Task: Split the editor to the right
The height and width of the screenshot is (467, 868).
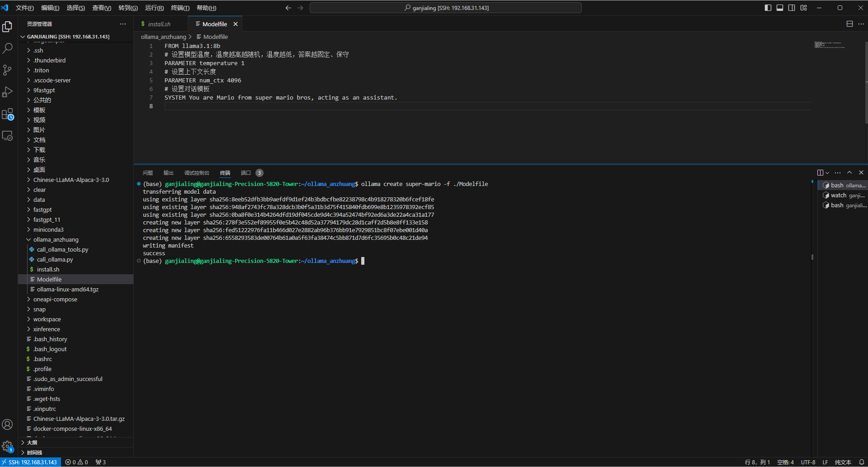Action: [x=849, y=24]
